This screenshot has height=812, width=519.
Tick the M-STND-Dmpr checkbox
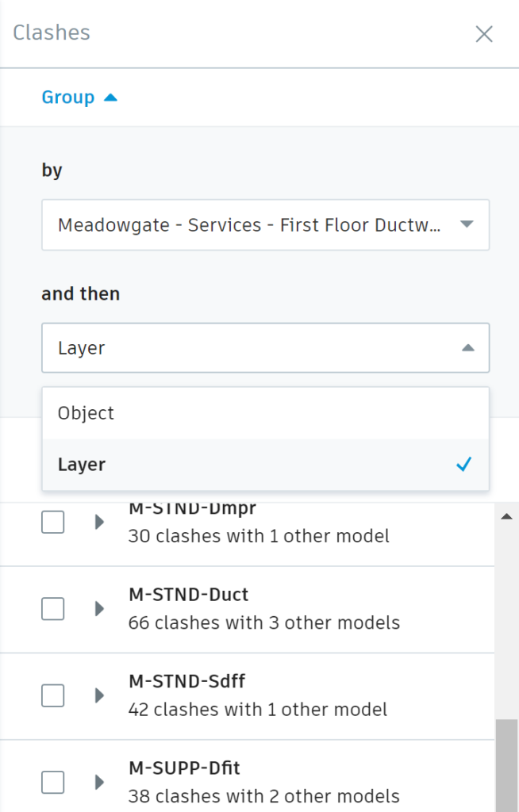[x=53, y=522]
